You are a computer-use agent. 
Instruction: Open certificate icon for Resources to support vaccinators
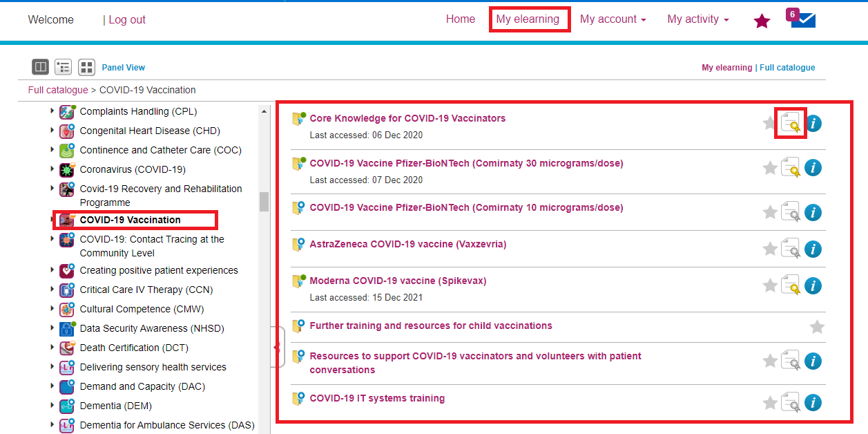point(791,361)
